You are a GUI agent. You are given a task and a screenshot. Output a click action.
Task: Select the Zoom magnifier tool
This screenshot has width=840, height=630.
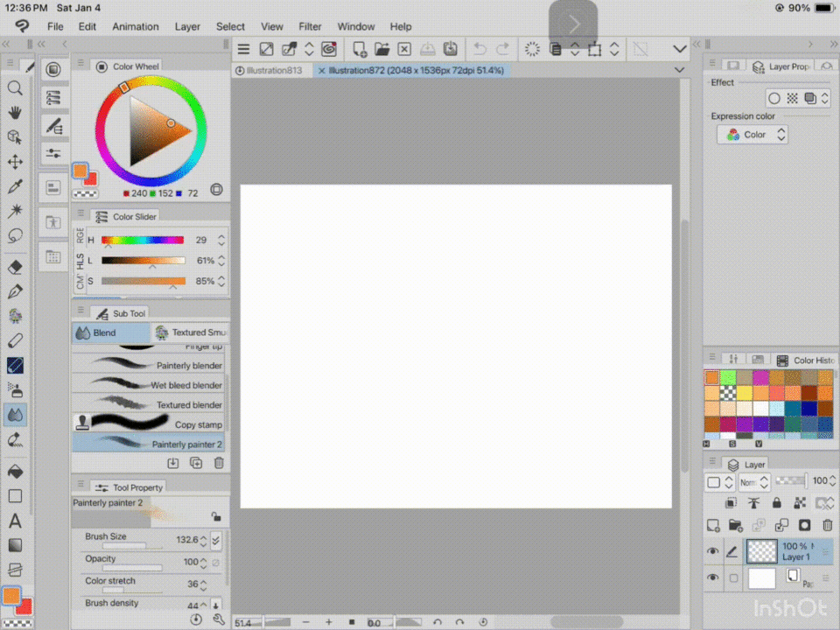(x=15, y=87)
